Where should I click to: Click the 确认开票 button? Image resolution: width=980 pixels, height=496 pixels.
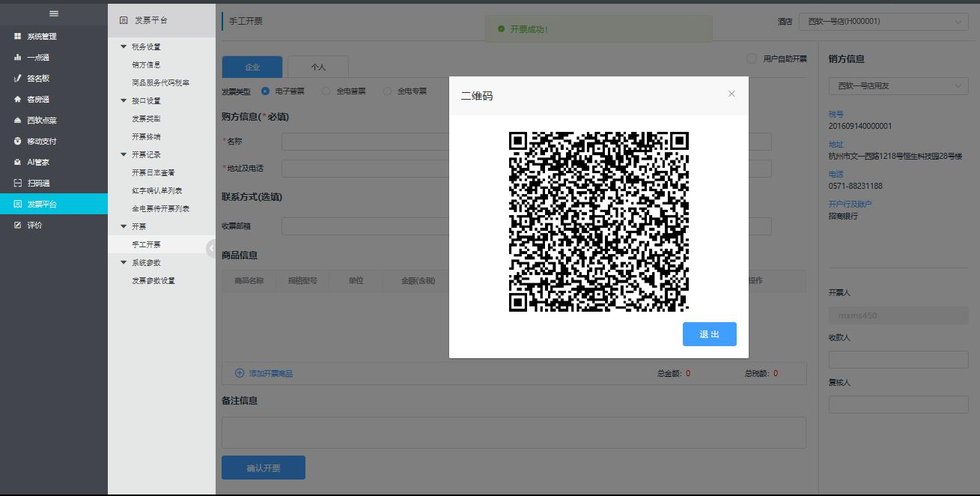point(264,468)
